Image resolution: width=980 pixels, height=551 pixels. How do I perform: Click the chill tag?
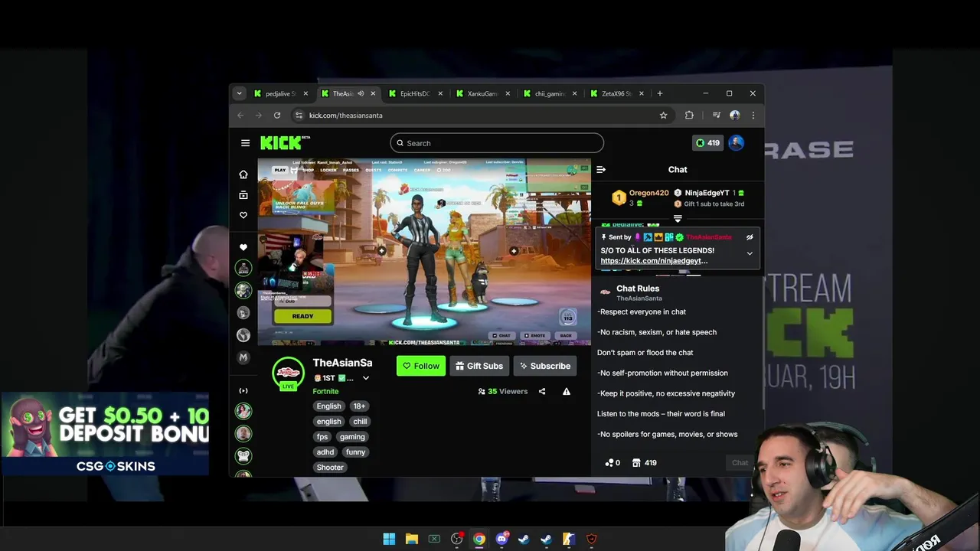360,422
